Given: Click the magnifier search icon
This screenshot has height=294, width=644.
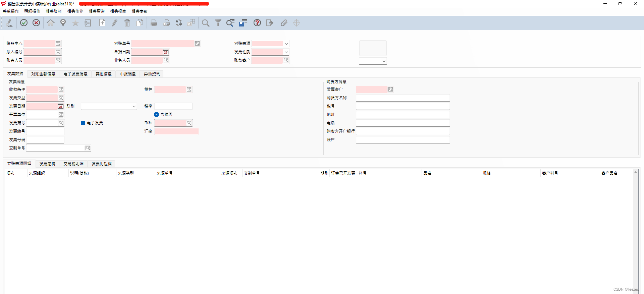Looking at the screenshot, I should (206, 23).
